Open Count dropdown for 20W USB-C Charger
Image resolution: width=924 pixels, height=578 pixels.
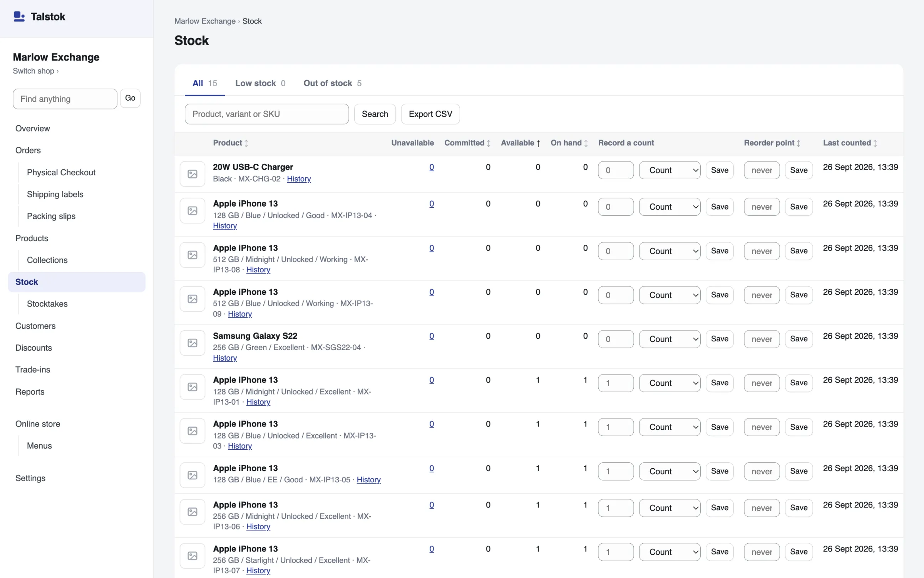670,170
